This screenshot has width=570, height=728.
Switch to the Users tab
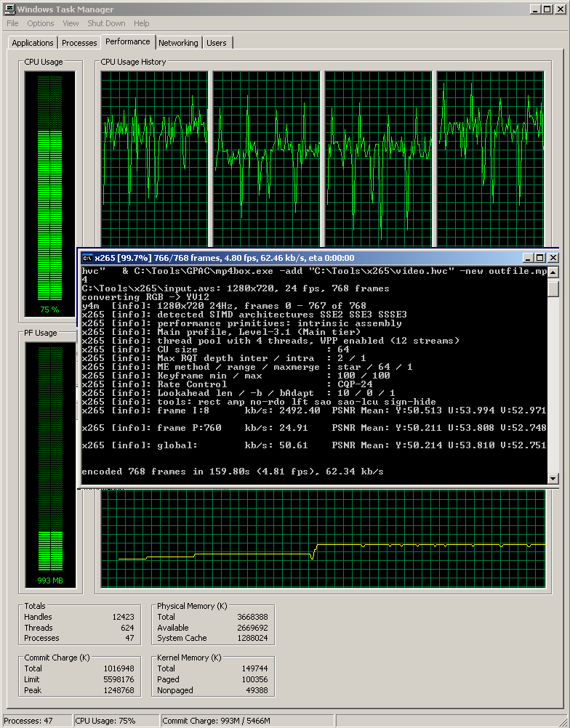coord(217,43)
